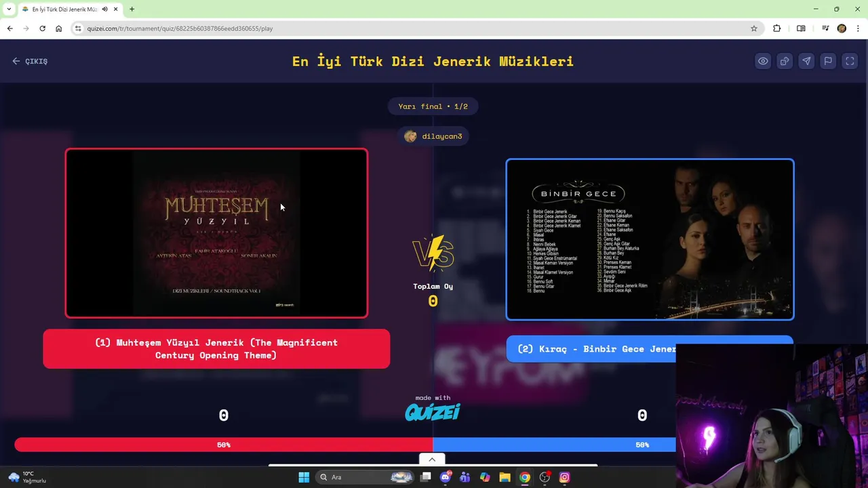Click the dice random icon in quiz header
868x488 pixels.
[x=785, y=61]
